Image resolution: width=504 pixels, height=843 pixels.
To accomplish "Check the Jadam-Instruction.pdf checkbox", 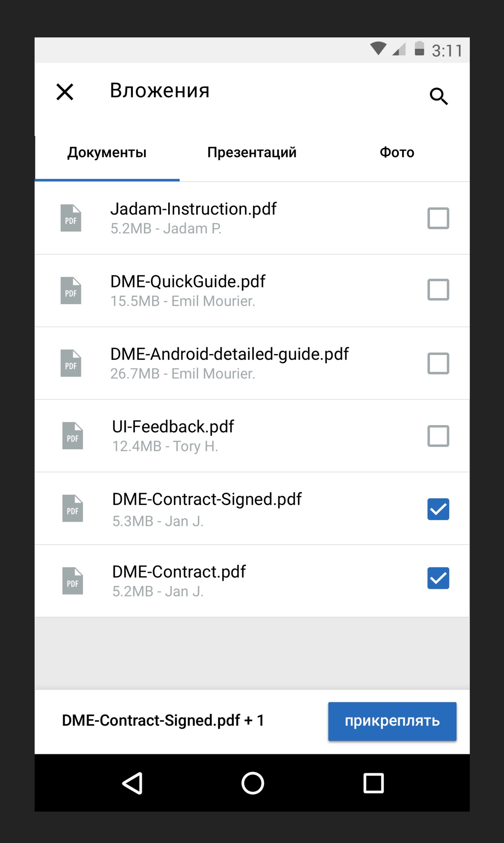I will coord(438,218).
